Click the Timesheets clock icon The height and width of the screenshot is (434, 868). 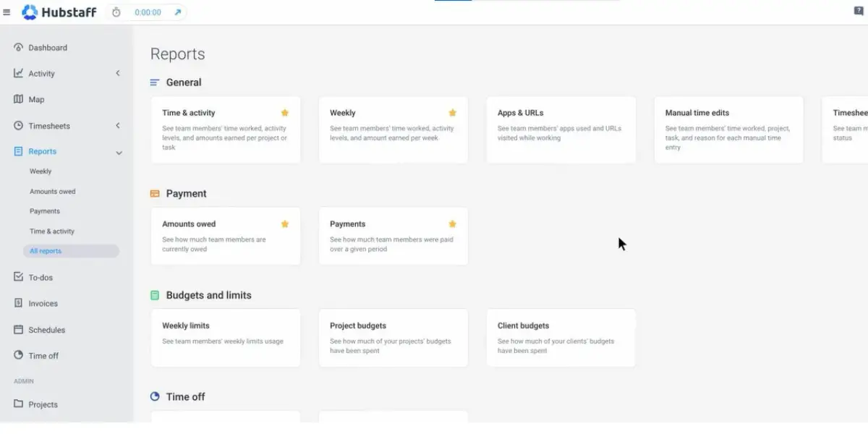19,125
